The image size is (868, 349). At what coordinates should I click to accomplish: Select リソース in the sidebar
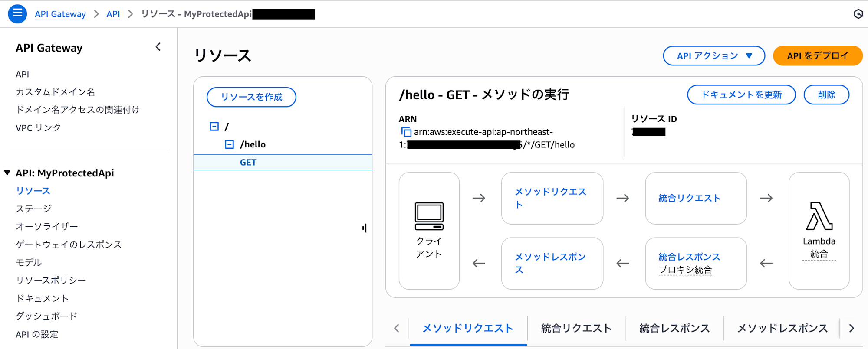point(33,191)
